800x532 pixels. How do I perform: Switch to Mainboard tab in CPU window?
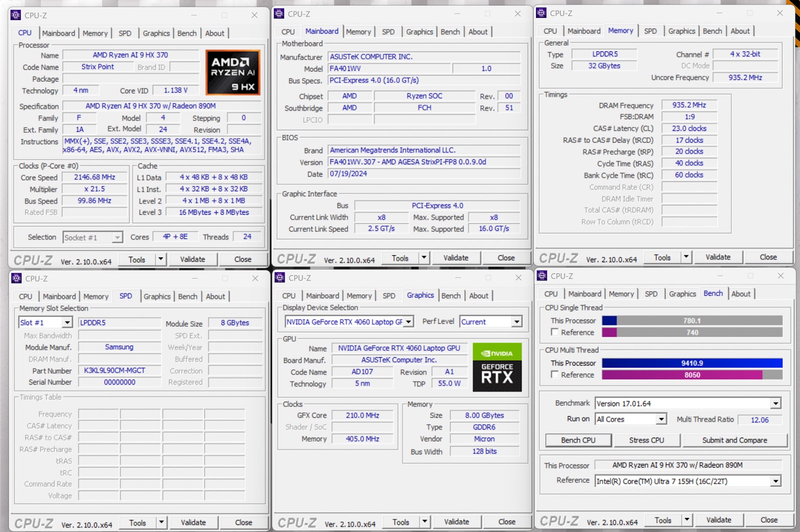pyautogui.click(x=58, y=33)
